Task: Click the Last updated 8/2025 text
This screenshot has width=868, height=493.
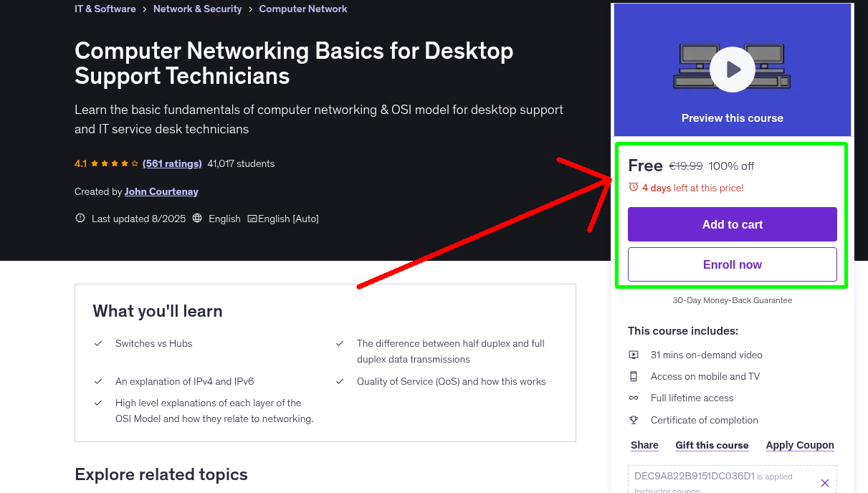Action: 138,219
